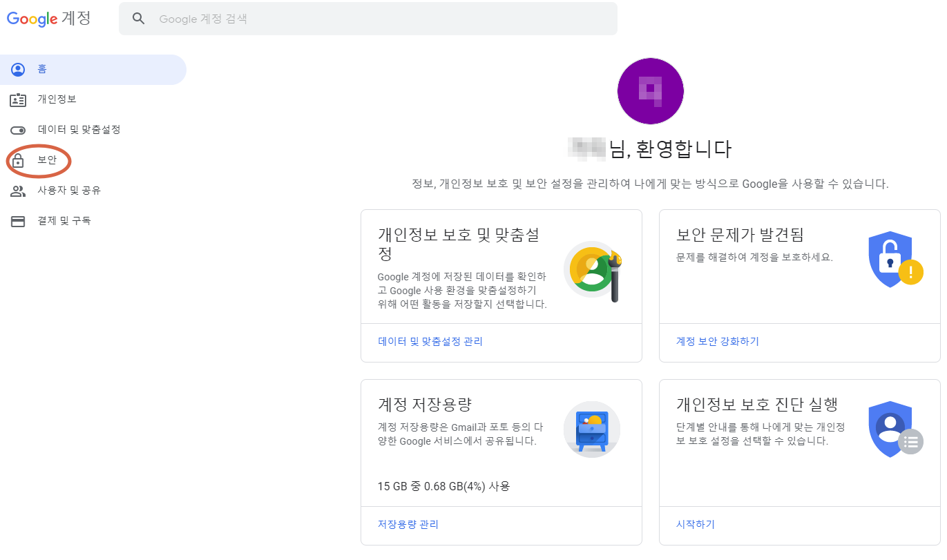This screenshot has width=947, height=560.
Task: Click the 사용자 및 공유 people icon
Action: pyautogui.click(x=18, y=191)
